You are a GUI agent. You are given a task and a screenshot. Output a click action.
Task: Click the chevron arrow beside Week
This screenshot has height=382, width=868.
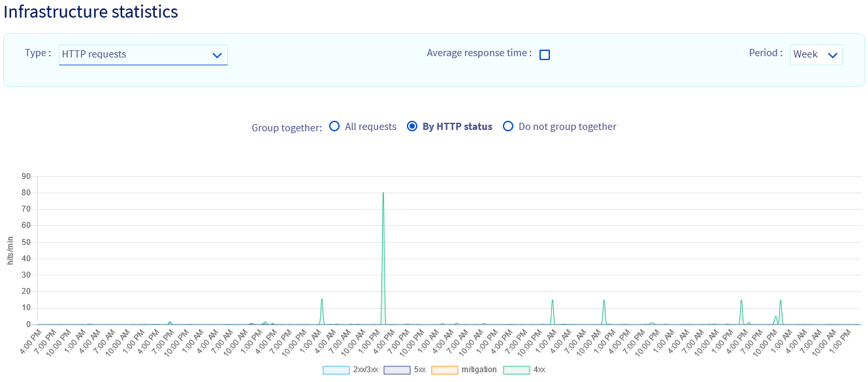[x=833, y=56]
